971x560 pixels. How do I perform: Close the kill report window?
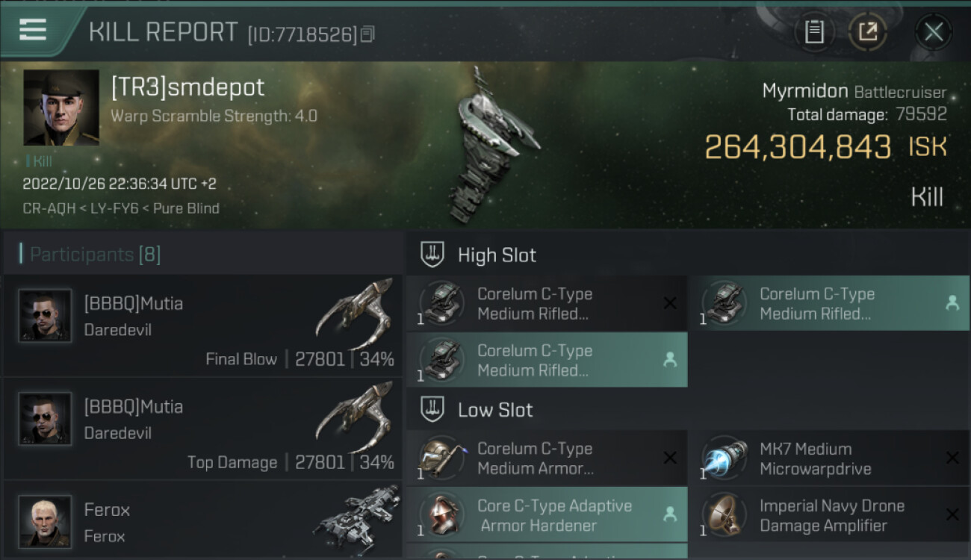coord(933,32)
